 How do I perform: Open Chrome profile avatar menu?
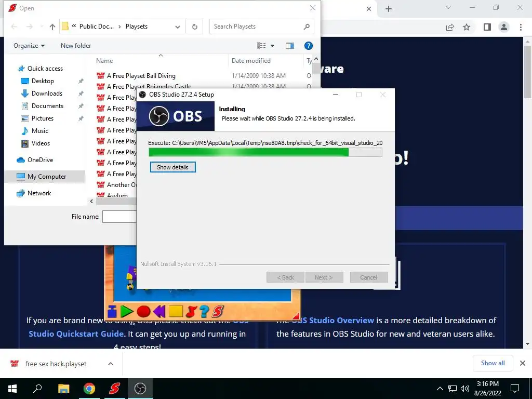[x=504, y=27]
